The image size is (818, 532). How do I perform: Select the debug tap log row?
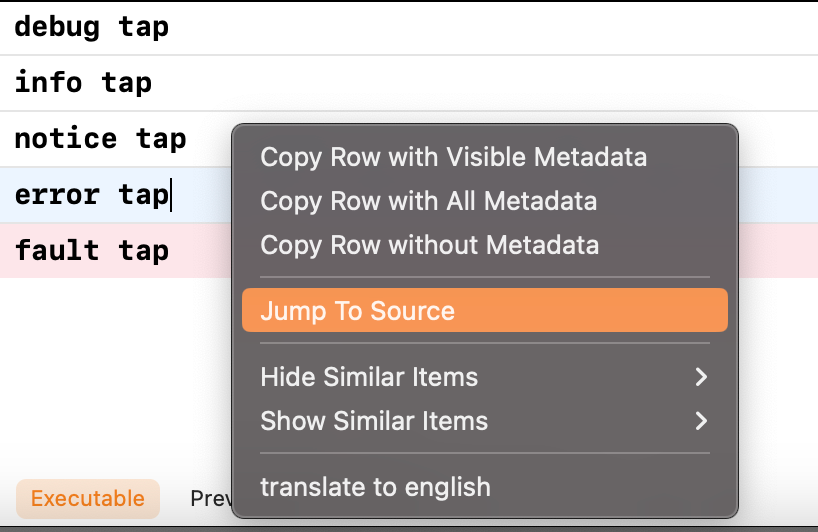point(92,27)
